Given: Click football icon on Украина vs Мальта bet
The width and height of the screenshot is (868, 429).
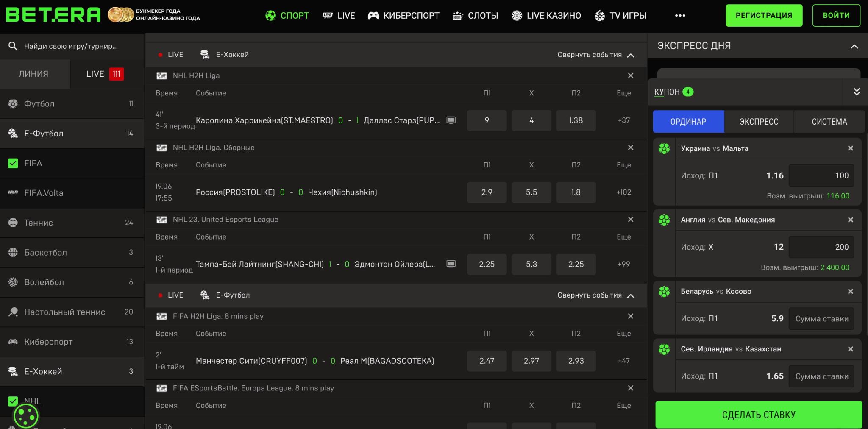Looking at the screenshot, I should pyautogui.click(x=664, y=149).
